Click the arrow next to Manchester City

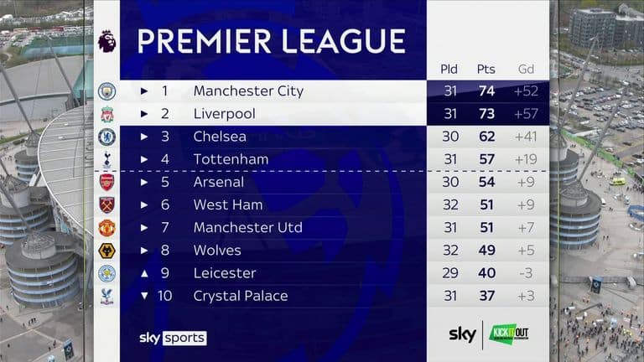click(144, 91)
